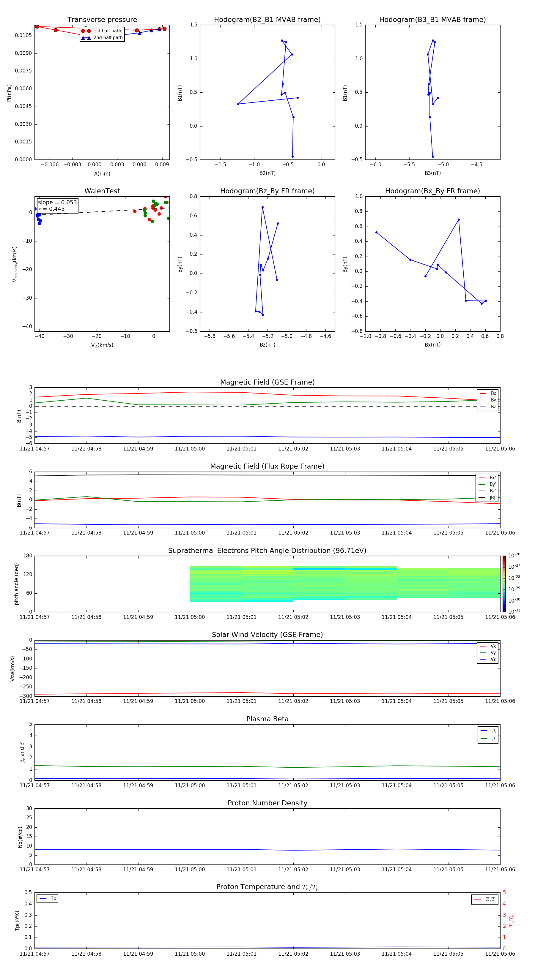The image size is (535, 980).
Task: Click the '11/21 04:57' tick under GSE Magnetic Field plot
Action: point(35,449)
